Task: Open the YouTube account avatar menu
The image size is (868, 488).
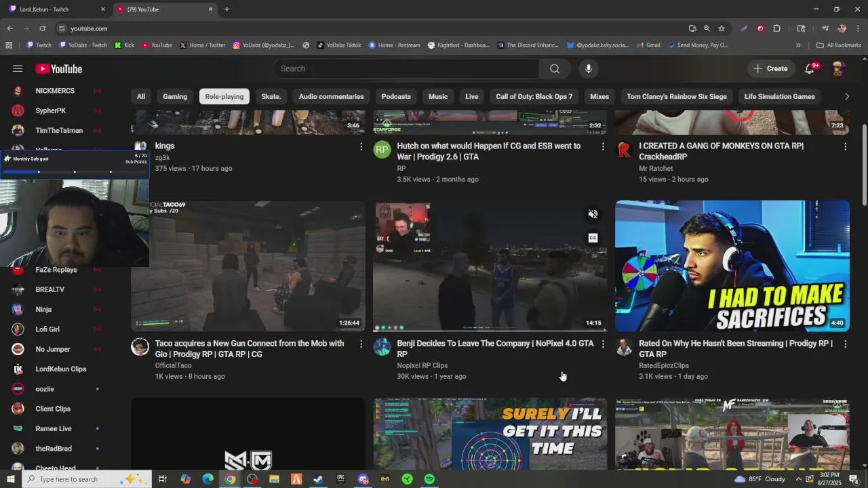Action: 838,68
